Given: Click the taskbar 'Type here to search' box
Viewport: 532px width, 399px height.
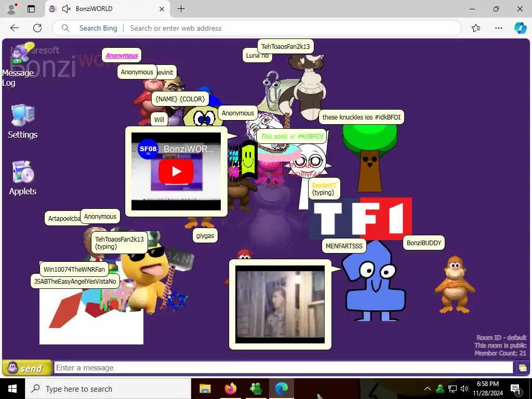Looking at the screenshot, I should (x=108, y=389).
